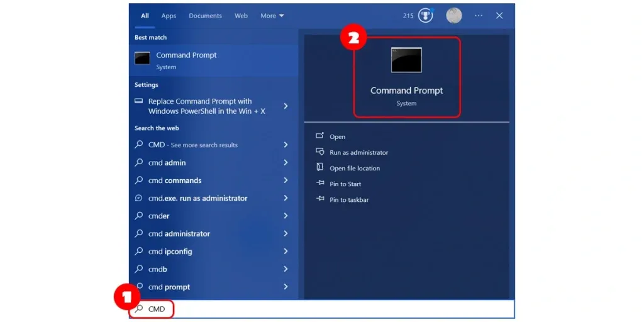
Task: Expand the cmd.exe. run as administrator arrow
Action: point(286,198)
